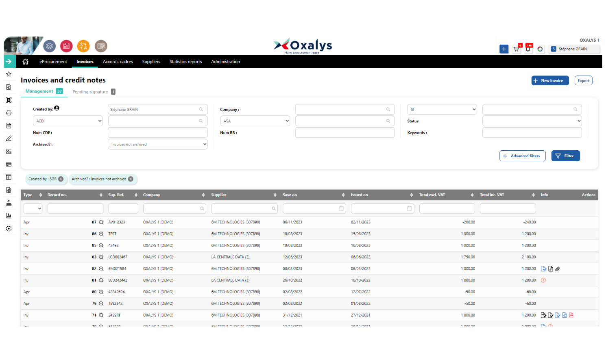Expand sidebar with the green arrow
The width and height of the screenshot is (606, 364).
tap(9, 61)
